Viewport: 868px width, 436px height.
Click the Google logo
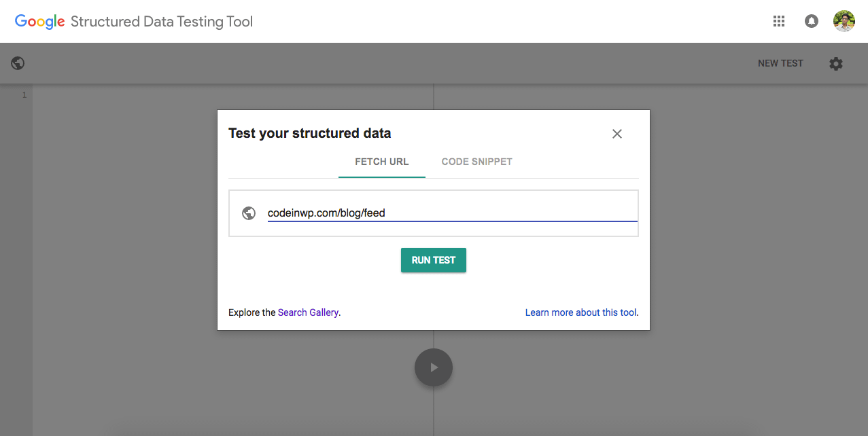[x=39, y=21]
